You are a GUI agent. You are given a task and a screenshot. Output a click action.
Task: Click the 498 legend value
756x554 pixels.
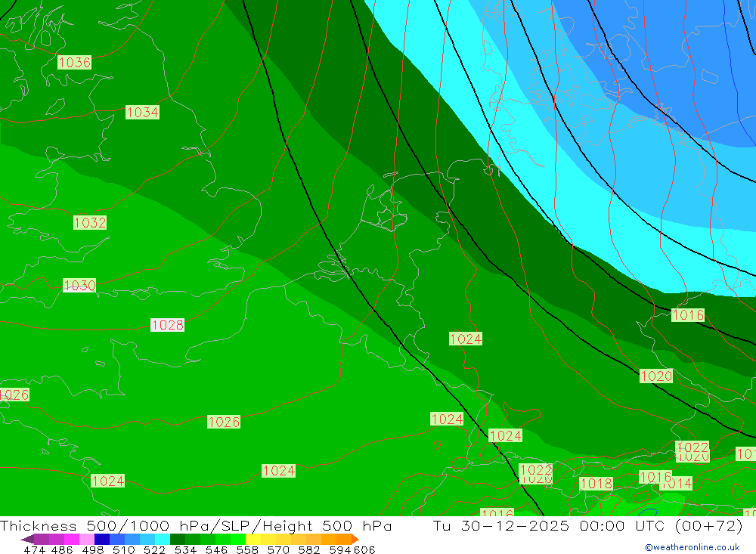[x=93, y=549]
